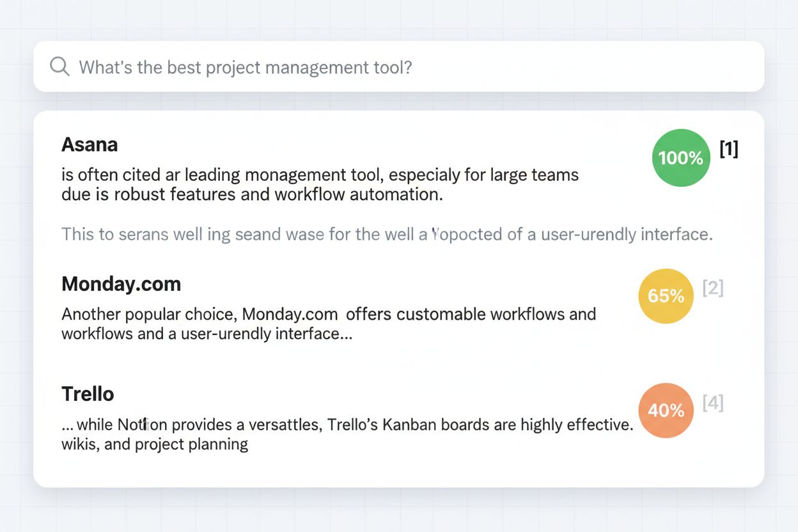
Task: Open citation reference [2]
Action: 713,288
